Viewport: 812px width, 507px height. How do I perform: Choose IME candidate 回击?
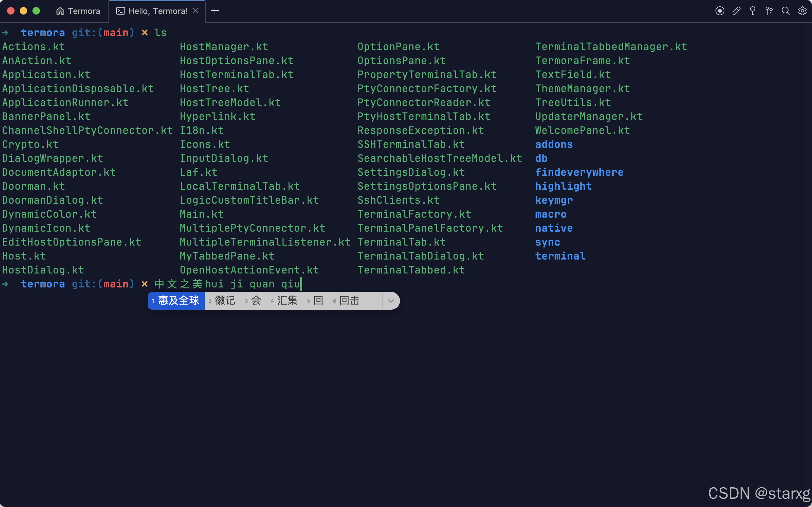click(x=346, y=301)
